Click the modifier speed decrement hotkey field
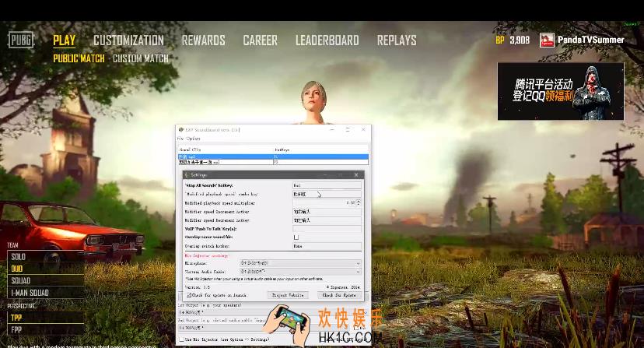Viewport: 644px width, 348px height. tap(327, 220)
